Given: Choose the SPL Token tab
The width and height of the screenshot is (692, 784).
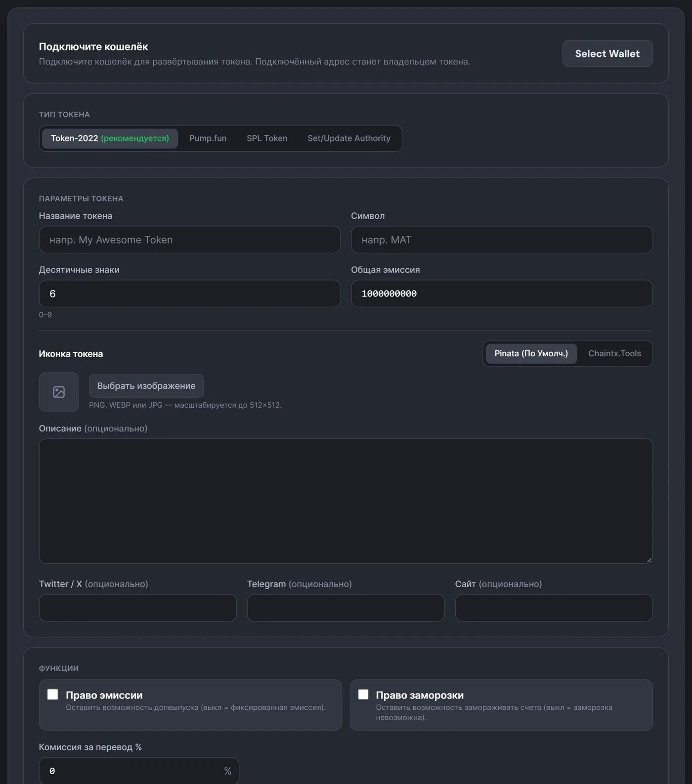Looking at the screenshot, I should (x=267, y=138).
